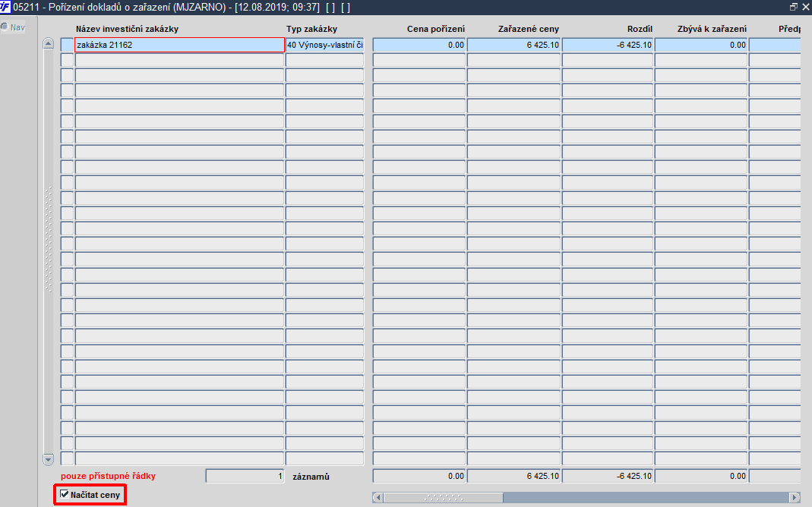Click the horizontal scroll right arrow
This screenshot has width=812, height=507.
(x=795, y=498)
